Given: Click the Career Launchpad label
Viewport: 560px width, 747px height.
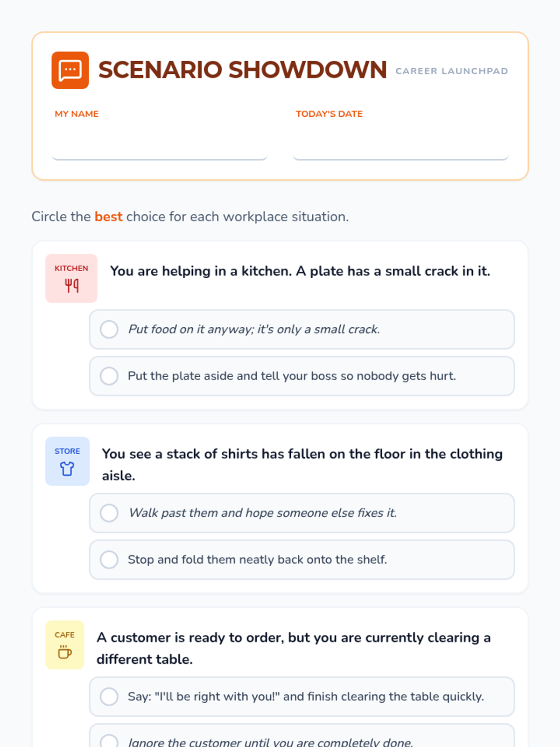Looking at the screenshot, I should (452, 71).
